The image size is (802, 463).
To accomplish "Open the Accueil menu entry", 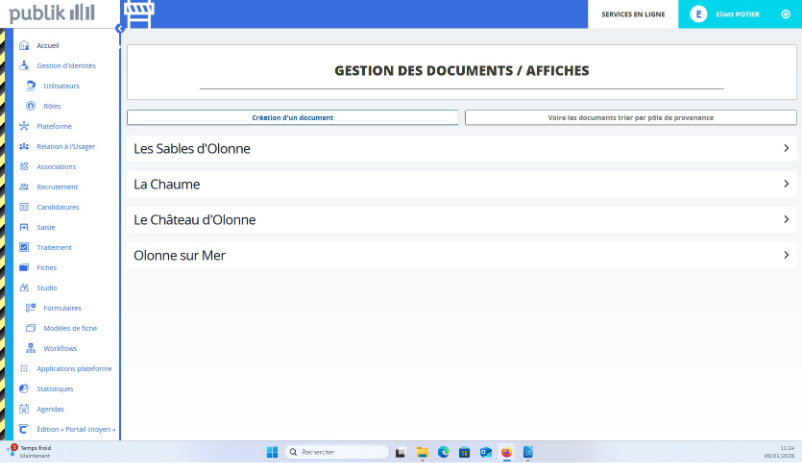I will pos(48,46).
